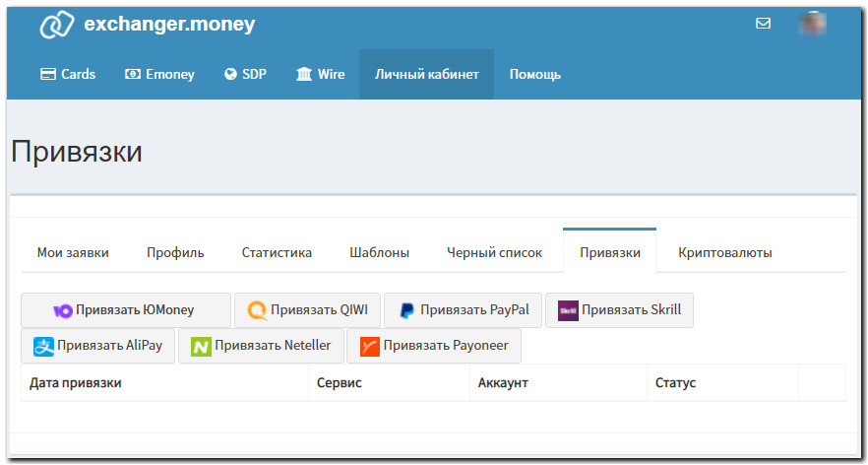Image resolution: width=868 pixels, height=465 pixels.
Task: Click the Привязать AliPay button label
Action: coord(109,346)
